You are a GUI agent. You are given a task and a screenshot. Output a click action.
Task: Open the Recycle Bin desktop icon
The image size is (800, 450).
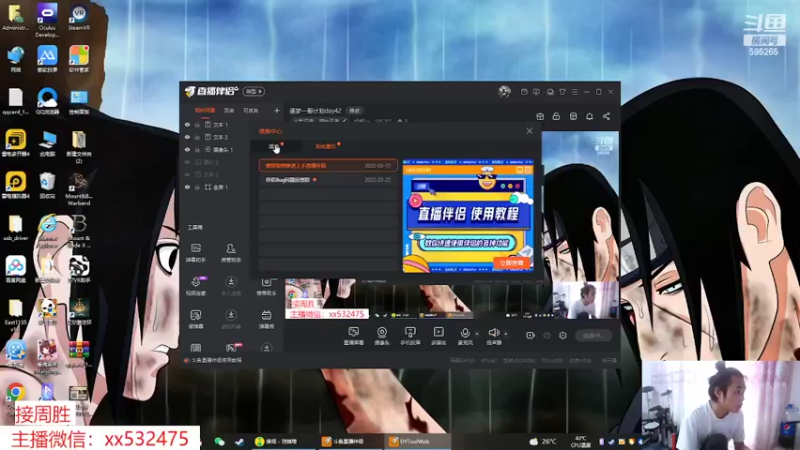click(x=47, y=186)
